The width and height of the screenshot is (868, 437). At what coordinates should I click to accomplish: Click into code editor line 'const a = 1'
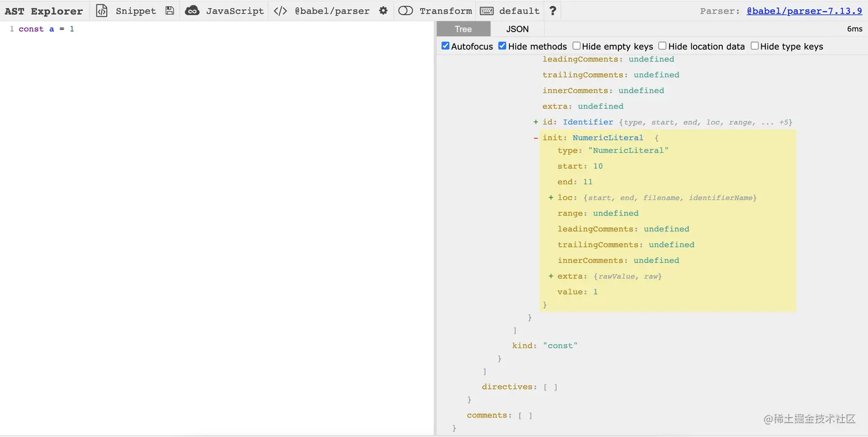coord(46,29)
